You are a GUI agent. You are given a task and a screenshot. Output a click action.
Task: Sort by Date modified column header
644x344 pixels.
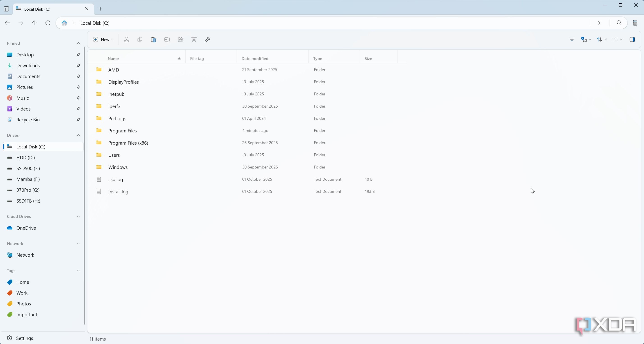(272, 59)
